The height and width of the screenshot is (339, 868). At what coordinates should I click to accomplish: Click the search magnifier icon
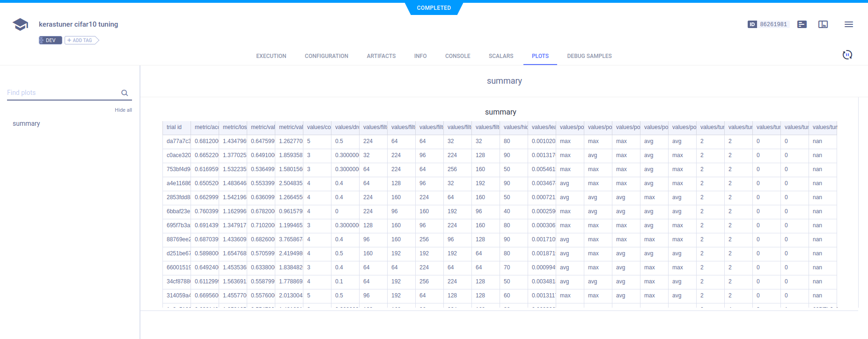coord(125,93)
